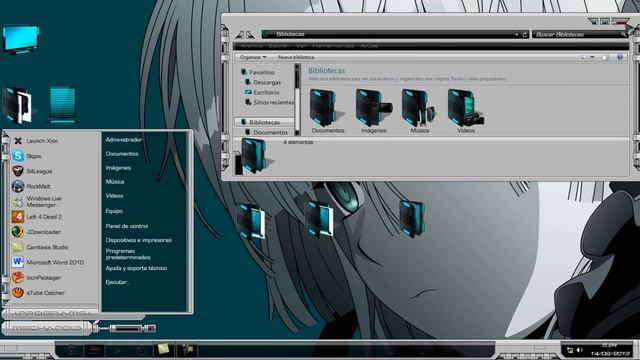
Task: Click the navigation pane scrollbar
Action: 297,100
